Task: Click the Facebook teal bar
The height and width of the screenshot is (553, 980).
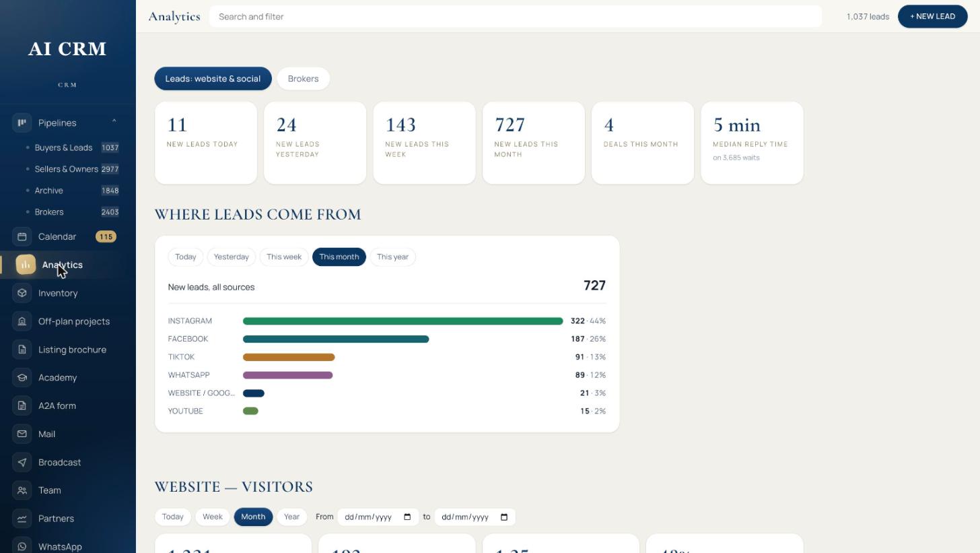Action: point(336,339)
